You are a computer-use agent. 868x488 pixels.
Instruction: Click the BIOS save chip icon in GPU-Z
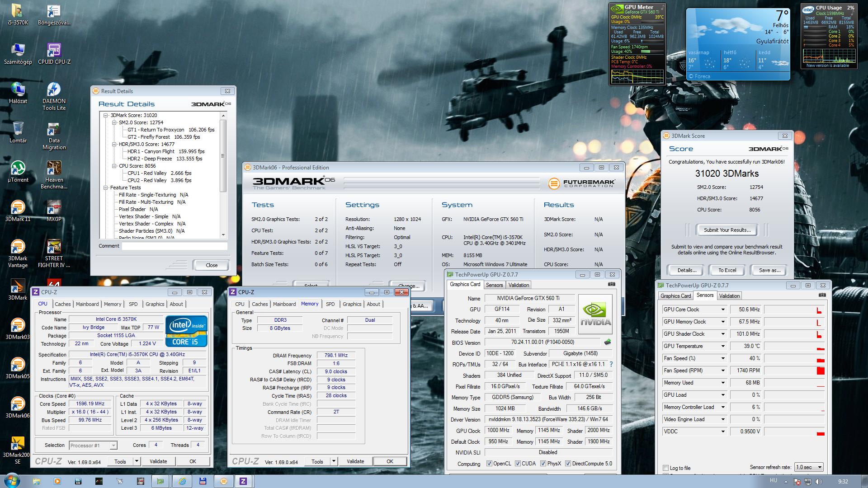[608, 342]
